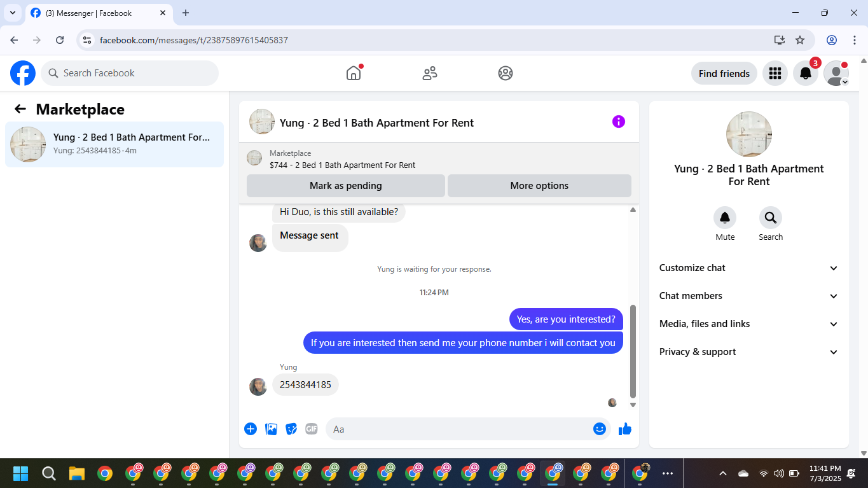The height and width of the screenshot is (488, 868).
Task: Navigate back in Chrome
Action: 14,40
